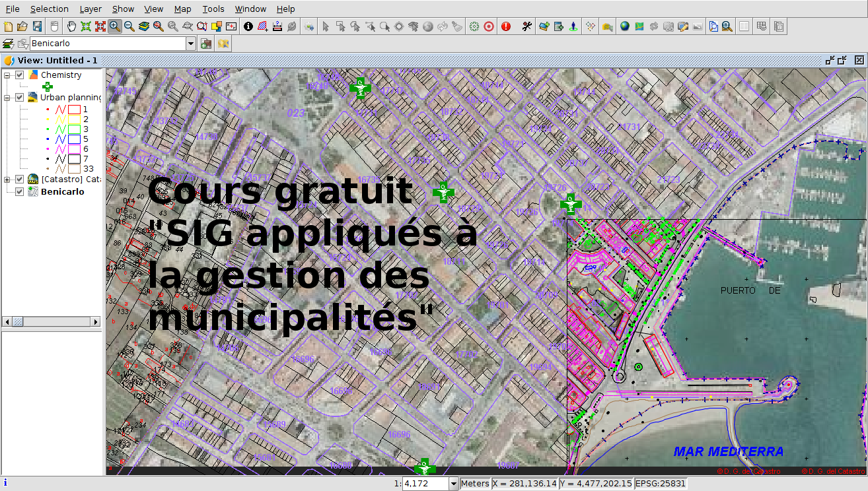868x491 pixels.
Task: Toggle Urban planning layer visibility checkbox
Action: (20, 98)
